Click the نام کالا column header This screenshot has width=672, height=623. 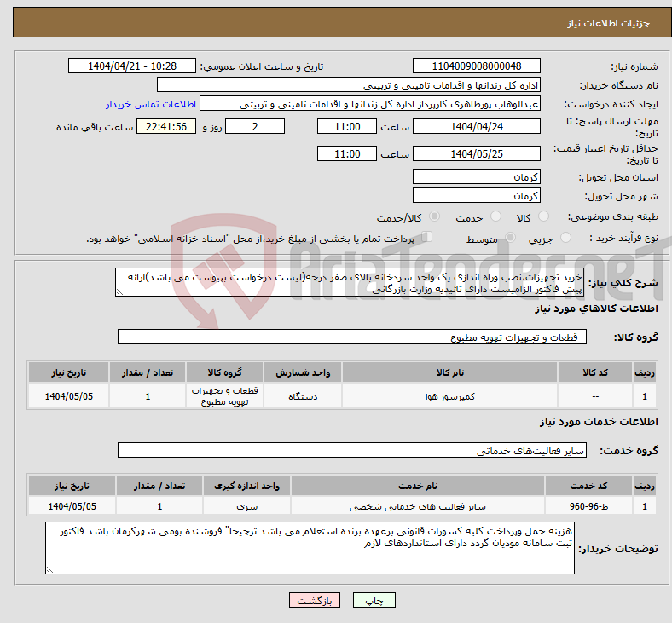pyautogui.click(x=449, y=372)
